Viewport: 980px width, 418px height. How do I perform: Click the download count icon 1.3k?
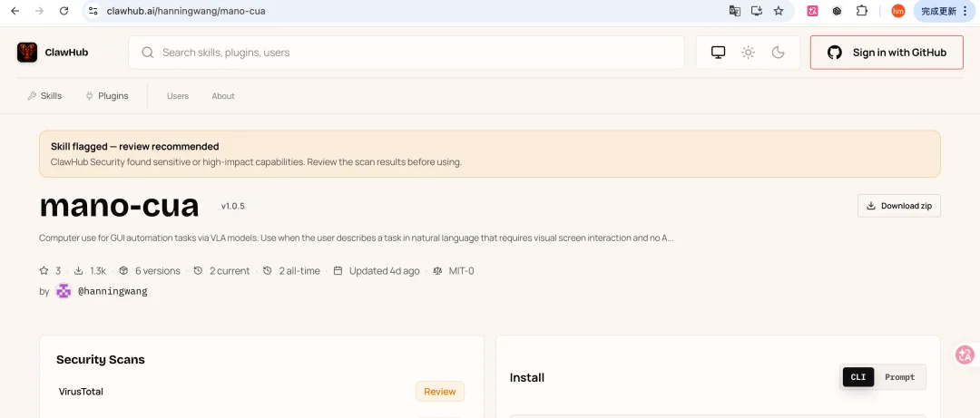[79, 270]
